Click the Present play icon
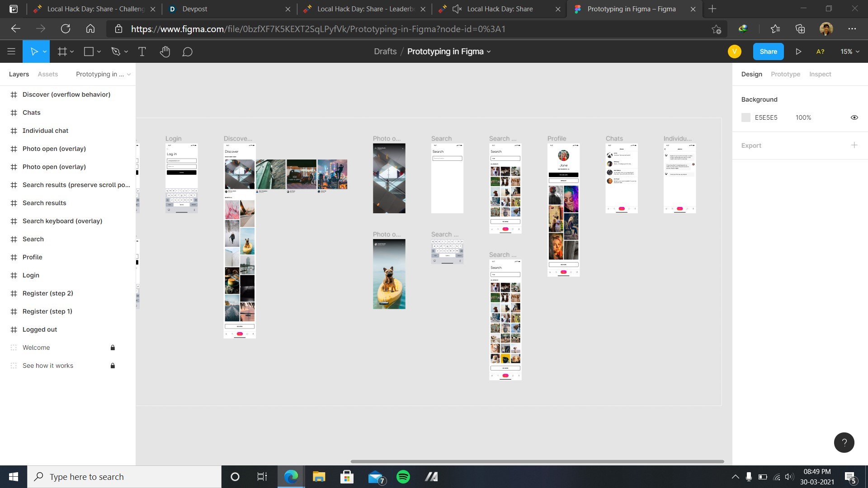This screenshot has width=868, height=488. pyautogui.click(x=798, y=52)
